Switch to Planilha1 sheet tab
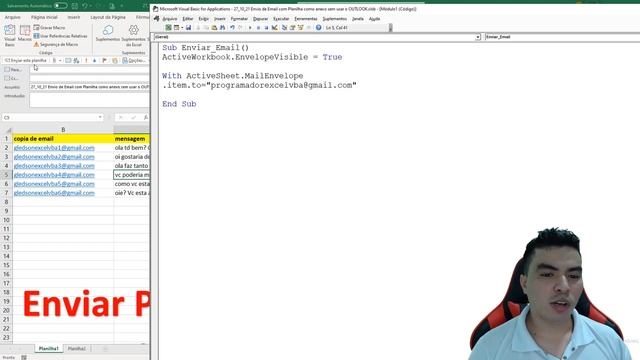640x360 pixels. [x=49, y=349]
